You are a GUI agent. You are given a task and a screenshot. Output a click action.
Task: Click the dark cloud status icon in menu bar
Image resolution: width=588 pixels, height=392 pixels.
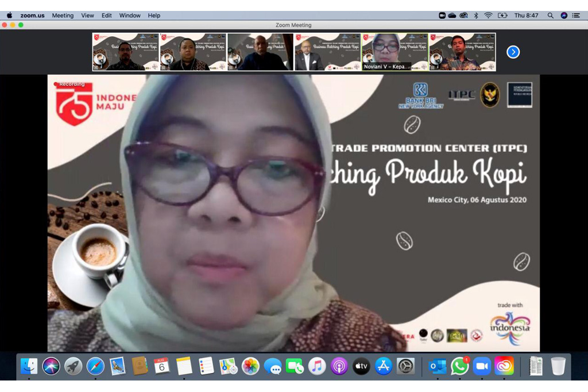pyautogui.click(x=452, y=16)
